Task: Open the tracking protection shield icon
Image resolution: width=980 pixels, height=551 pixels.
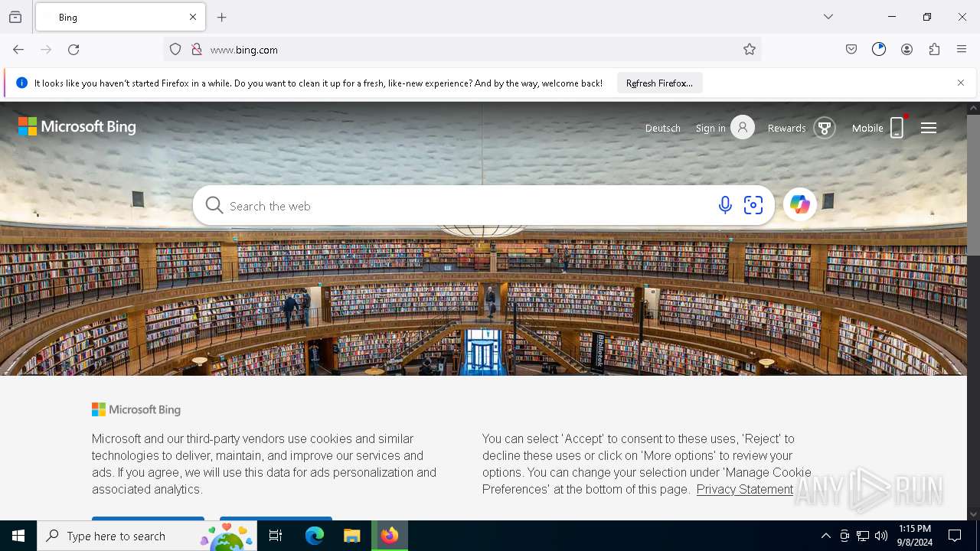Action: click(175, 50)
